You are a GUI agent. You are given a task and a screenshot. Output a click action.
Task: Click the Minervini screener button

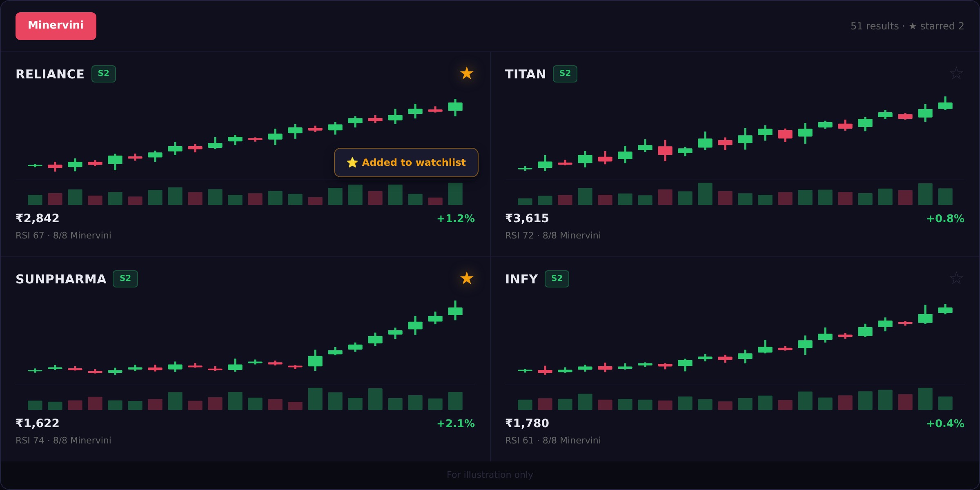pos(56,26)
